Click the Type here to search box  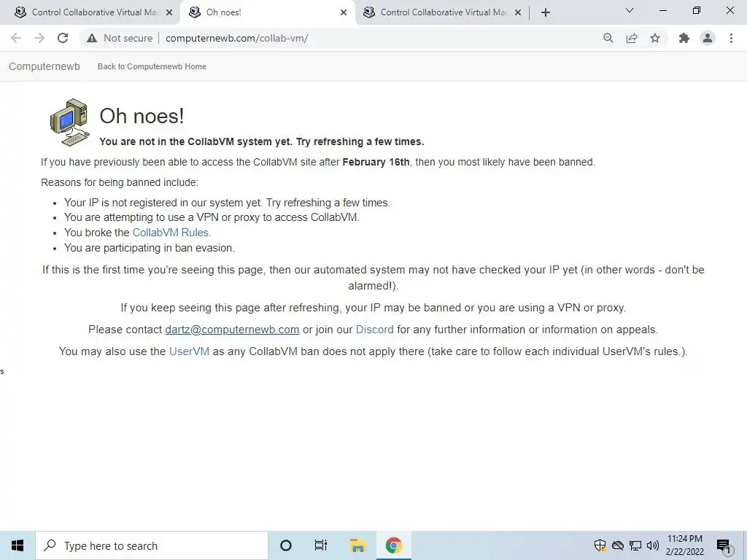(152, 545)
